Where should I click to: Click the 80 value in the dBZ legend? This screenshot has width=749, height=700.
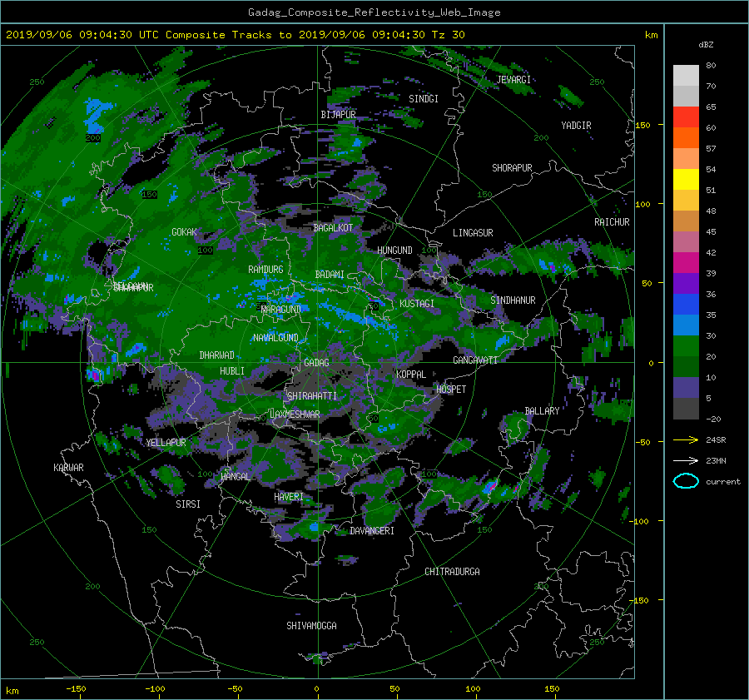coord(711,66)
